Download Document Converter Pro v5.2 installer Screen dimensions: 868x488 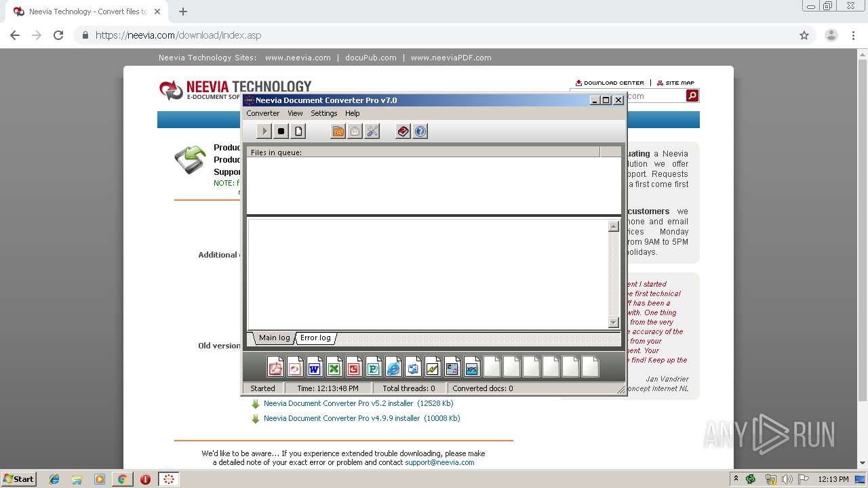pyautogui.click(x=358, y=403)
